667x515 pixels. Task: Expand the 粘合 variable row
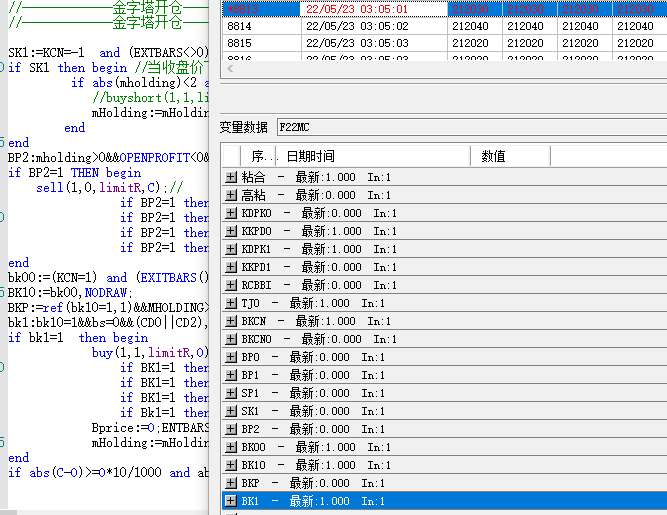231,177
